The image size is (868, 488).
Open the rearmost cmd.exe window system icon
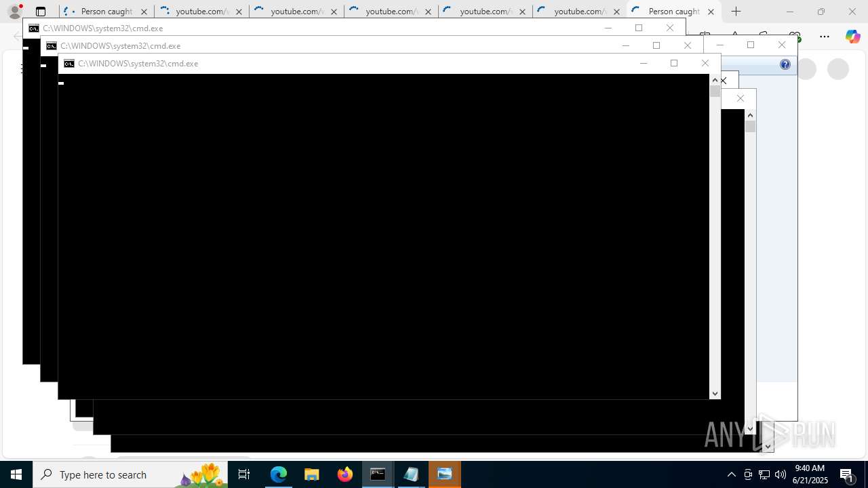tap(34, 28)
